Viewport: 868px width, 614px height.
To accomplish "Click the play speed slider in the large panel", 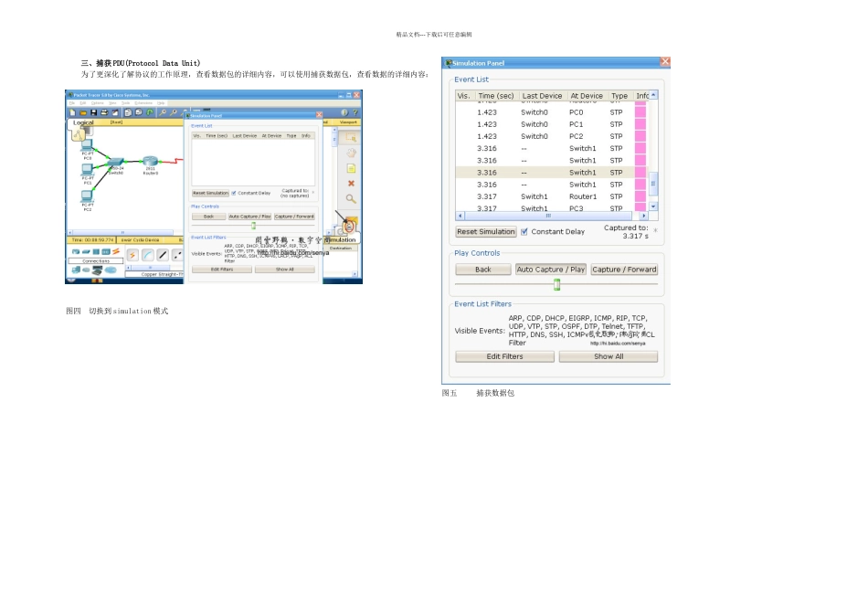I will 557,284.
